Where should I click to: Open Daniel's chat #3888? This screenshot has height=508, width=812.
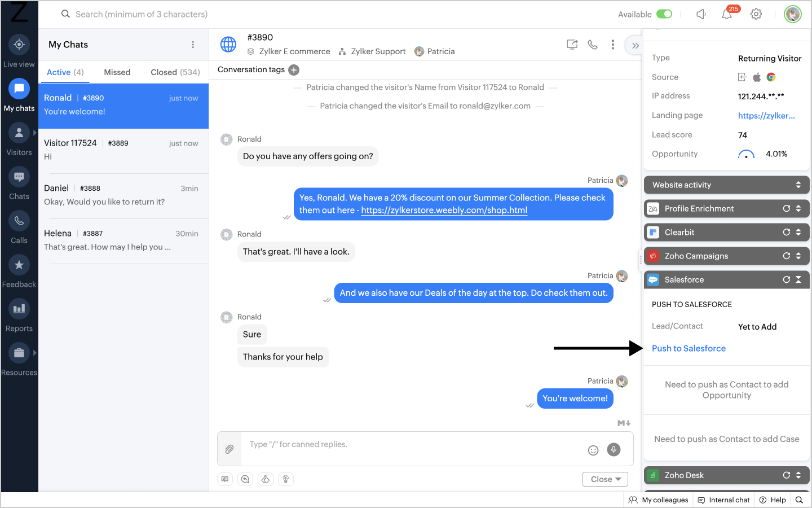coord(123,196)
